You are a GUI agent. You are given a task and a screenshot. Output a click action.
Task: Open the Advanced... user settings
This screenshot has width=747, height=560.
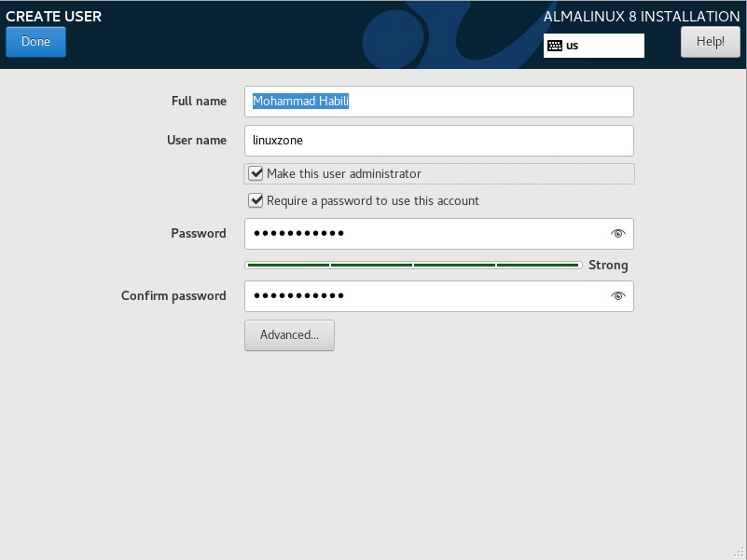pos(289,335)
